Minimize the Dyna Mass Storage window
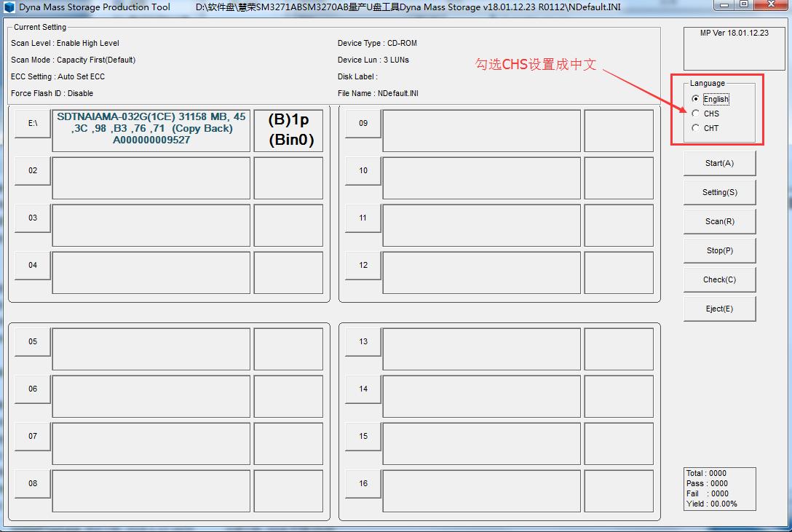 coord(724,4)
